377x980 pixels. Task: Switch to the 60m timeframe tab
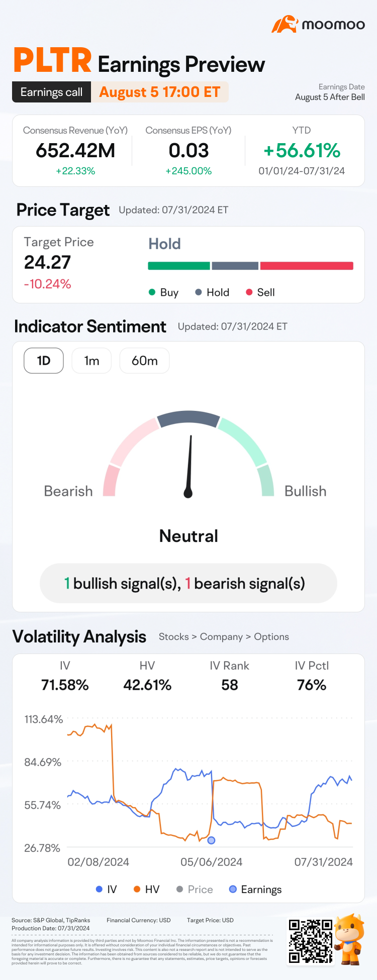(144, 361)
